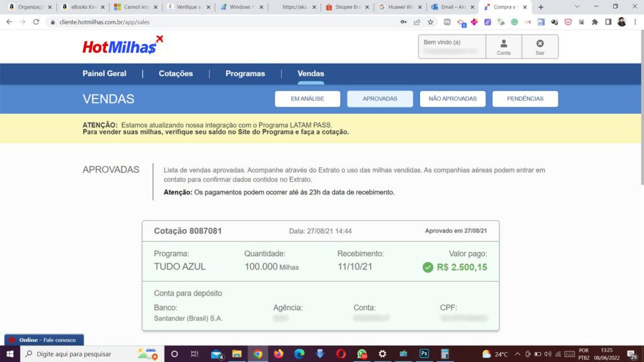
Task: Open WhatsApp from taskbar
Action: pyautogui.click(x=362, y=354)
